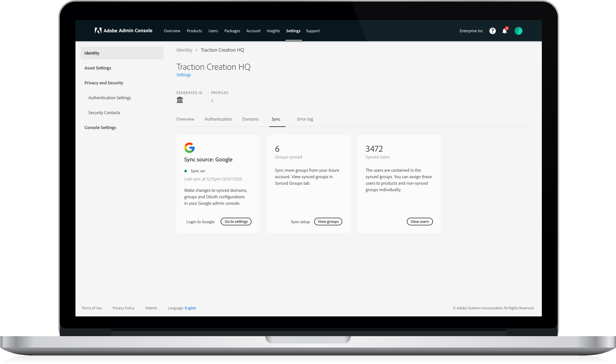Open Privacy and Security sidebar section
The width and height of the screenshot is (616, 364).
[104, 83]
